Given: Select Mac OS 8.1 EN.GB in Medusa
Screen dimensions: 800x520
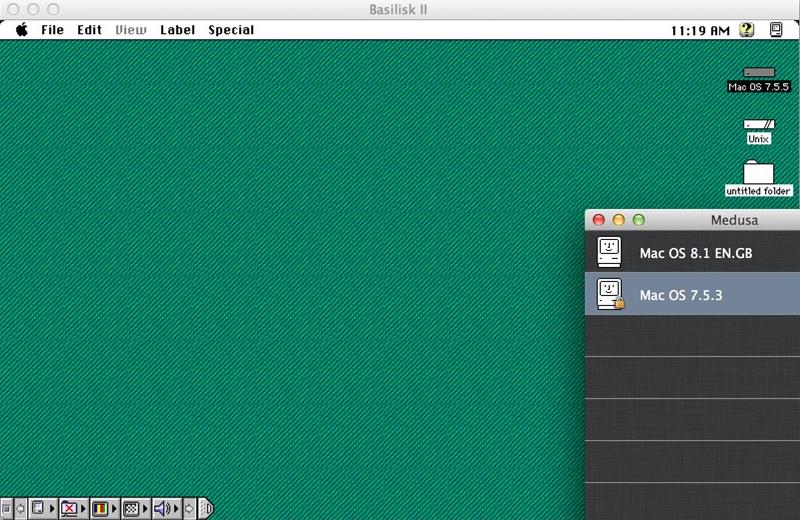Looking at the screenshot, I should [x=692, y=252].
